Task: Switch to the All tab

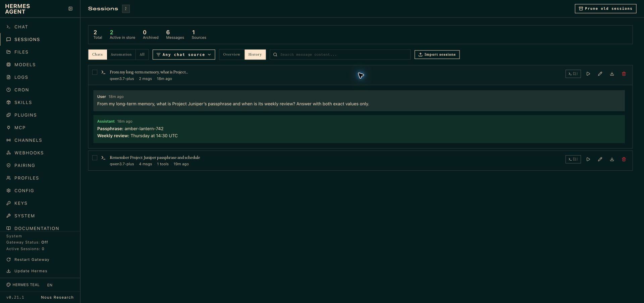Action: (x=142, y=54)
